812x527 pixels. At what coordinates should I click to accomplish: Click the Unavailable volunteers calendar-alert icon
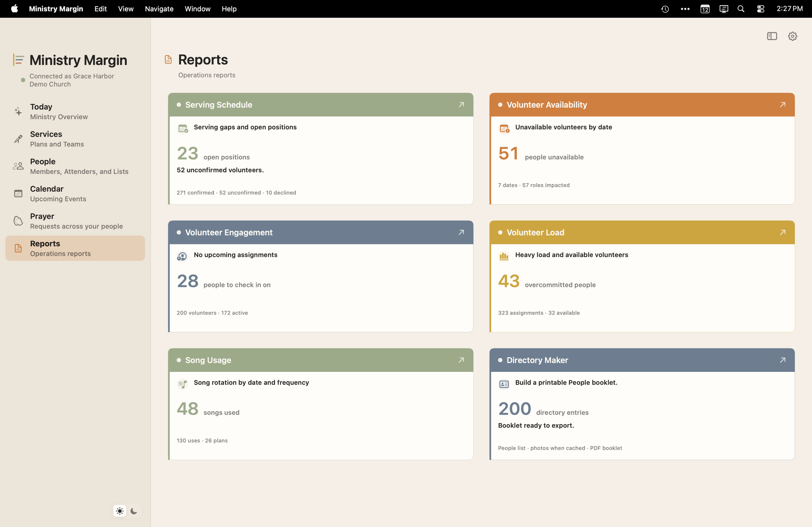click(504, 129)
